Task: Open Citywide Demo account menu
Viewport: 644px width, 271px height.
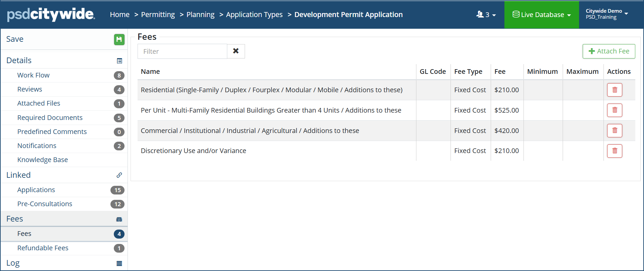Action: click(607, 14)
